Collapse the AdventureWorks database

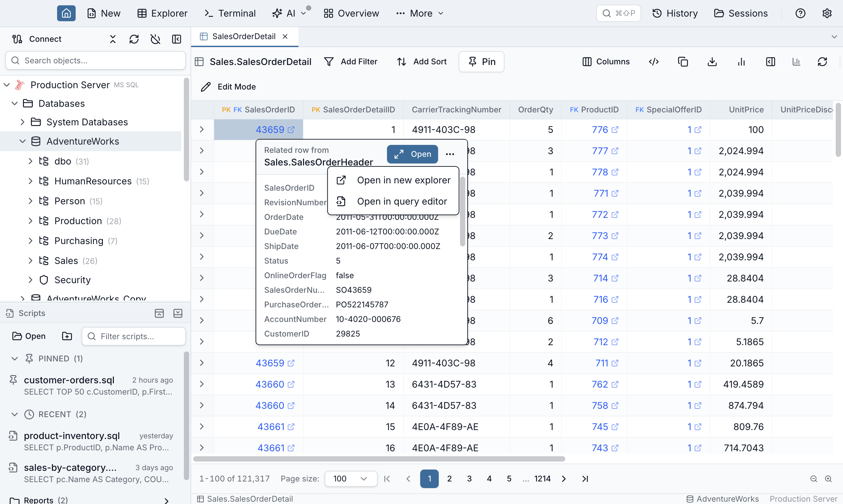23,141
